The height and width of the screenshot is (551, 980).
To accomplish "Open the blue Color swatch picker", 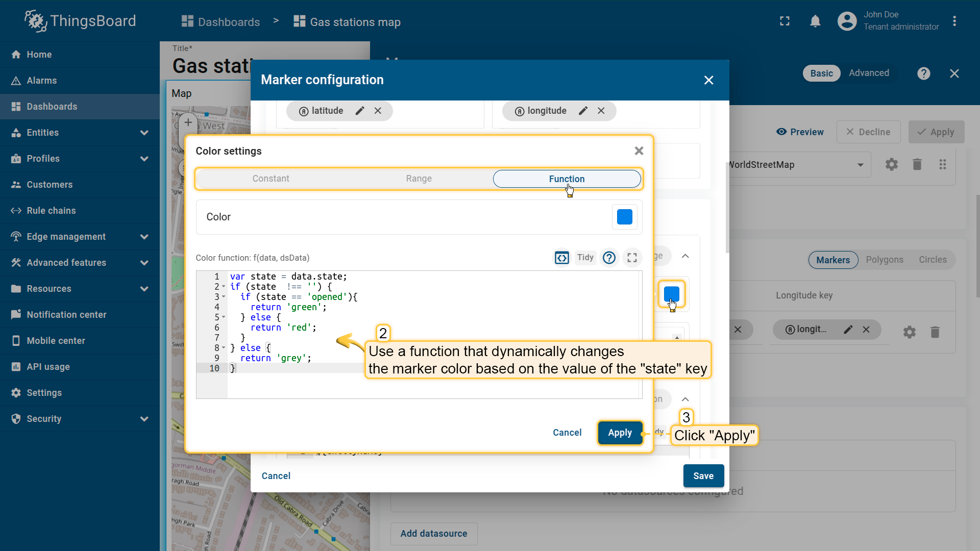I will (624, 217).
